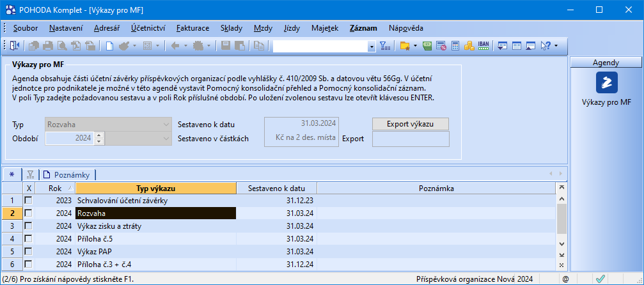Click the IBAN toolbar icon
Screen dimensions: 644x285
pyautogui.click(x=483, y=45)
